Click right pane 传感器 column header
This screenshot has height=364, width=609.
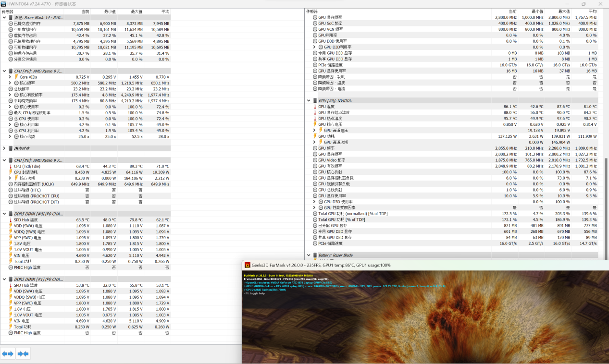(x=398, y=11)
